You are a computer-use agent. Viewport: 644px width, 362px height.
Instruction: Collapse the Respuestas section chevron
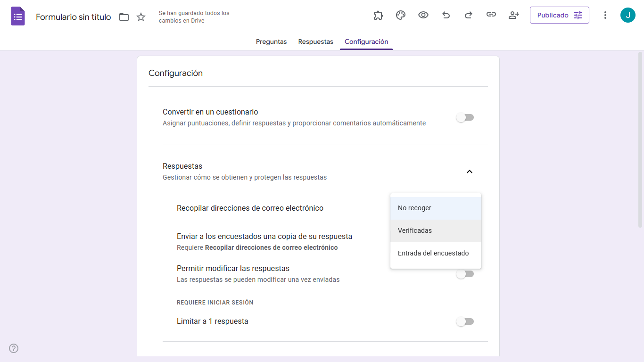(470, 172)
